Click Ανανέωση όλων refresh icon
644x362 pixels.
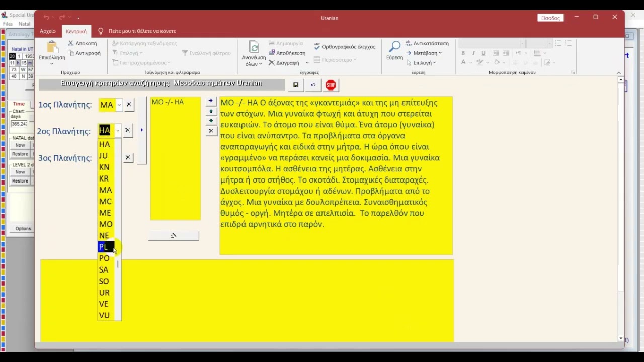pos(254,47)
